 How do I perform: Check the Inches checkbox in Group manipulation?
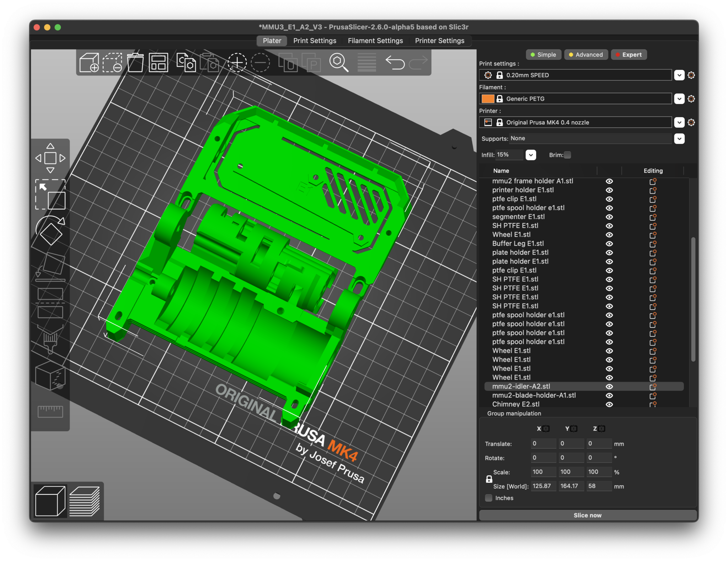(x=488, y=498)
